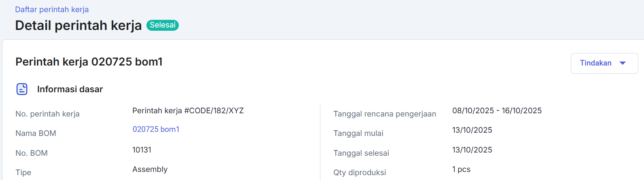Click the Tindakan button label
The image size is (644, 180).
(595, 63)
